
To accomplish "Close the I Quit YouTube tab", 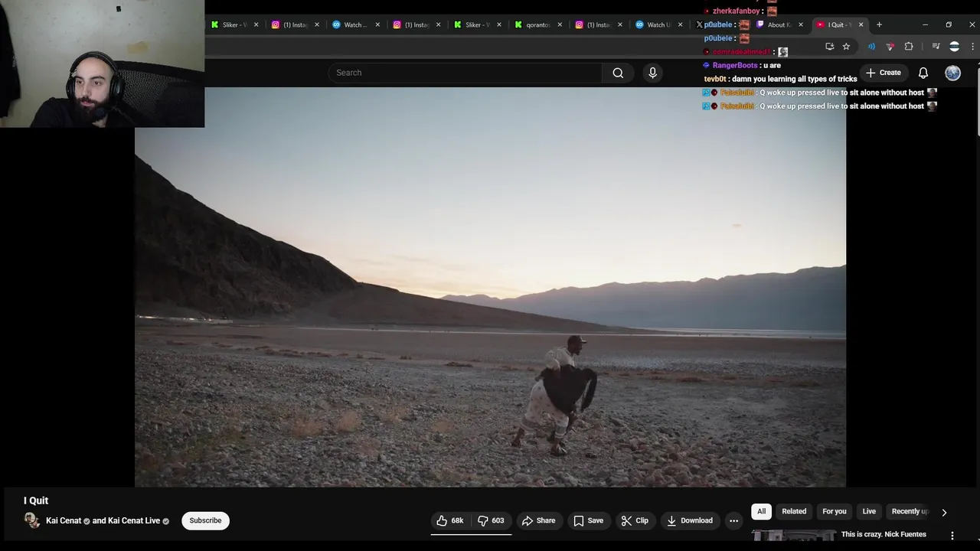I will coord(861,24).
